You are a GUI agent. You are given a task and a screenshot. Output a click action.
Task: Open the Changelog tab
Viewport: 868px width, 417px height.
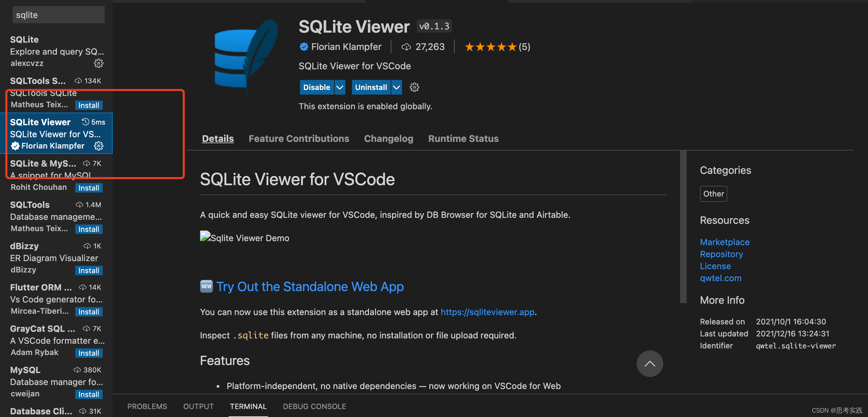[x=388, y=139]
